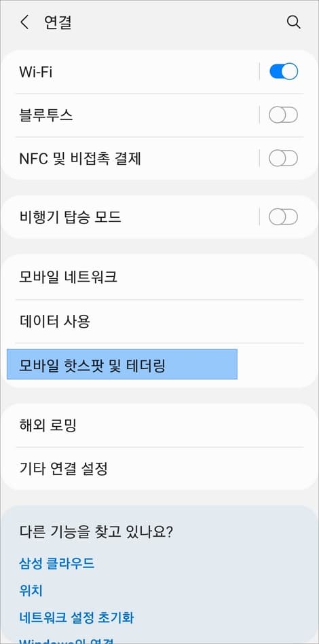319x644 pixels.
Task: Follow the 위치 link
Action: click(x=31, y=590)
